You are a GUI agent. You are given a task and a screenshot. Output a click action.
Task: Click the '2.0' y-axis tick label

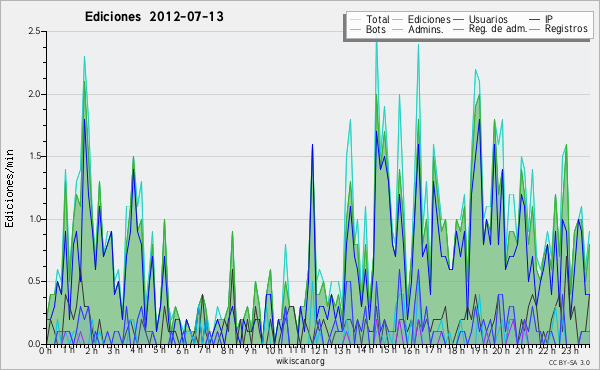point(34,94)
